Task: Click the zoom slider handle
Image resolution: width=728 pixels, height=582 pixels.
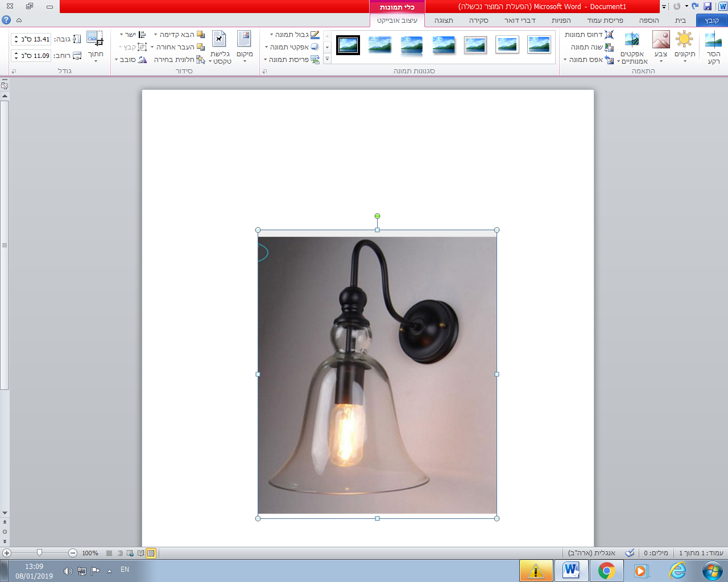Action: [x=39, y=553]
